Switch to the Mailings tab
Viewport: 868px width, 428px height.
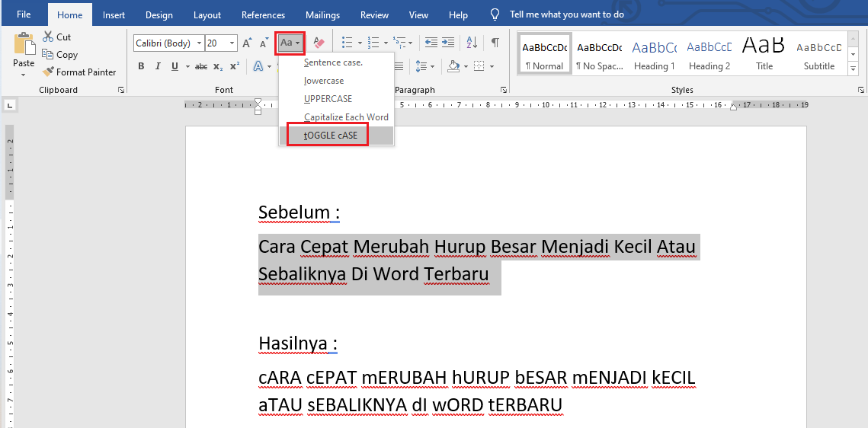click(x=322, y=15)
